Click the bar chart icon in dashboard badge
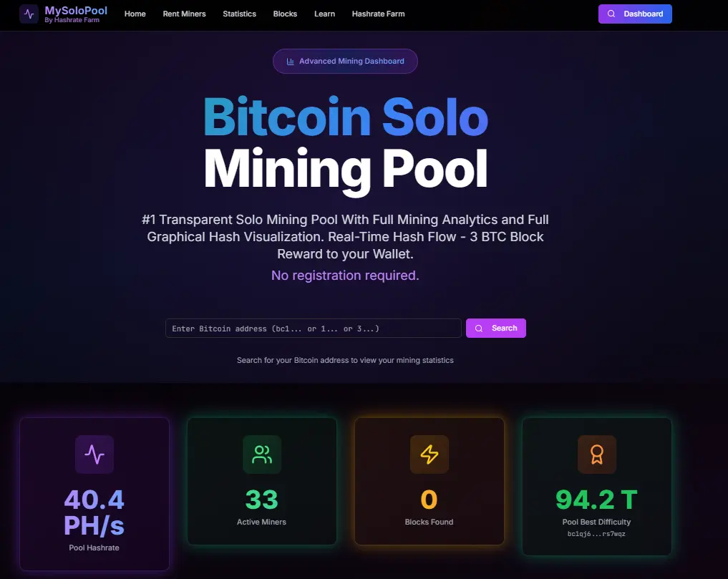Screen dimensions: 728x579 pos(291,62)
